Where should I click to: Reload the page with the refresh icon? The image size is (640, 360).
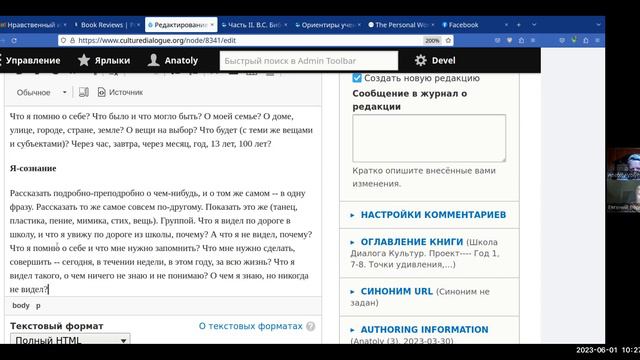point(14,40)
